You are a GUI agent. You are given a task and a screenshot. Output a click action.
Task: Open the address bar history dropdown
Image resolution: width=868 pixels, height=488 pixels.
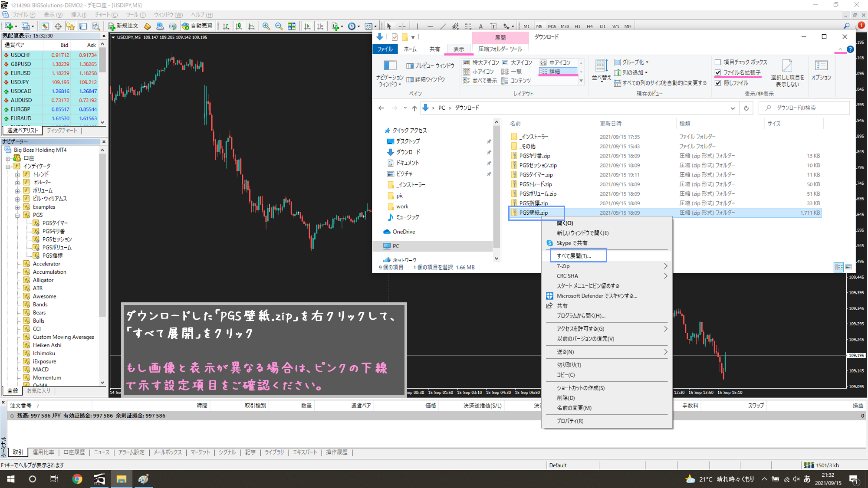tap(733, 108)
